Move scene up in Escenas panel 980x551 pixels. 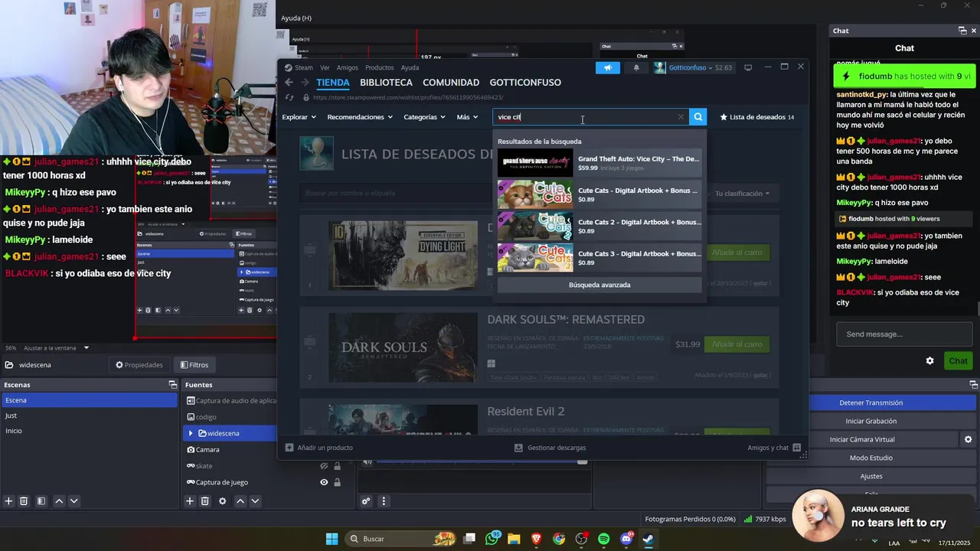coord(59,501)
